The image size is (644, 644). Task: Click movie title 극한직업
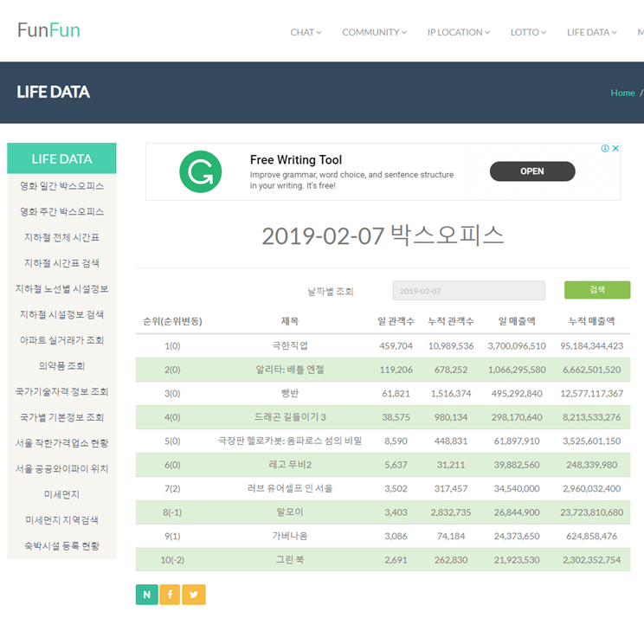coord(290,345)
